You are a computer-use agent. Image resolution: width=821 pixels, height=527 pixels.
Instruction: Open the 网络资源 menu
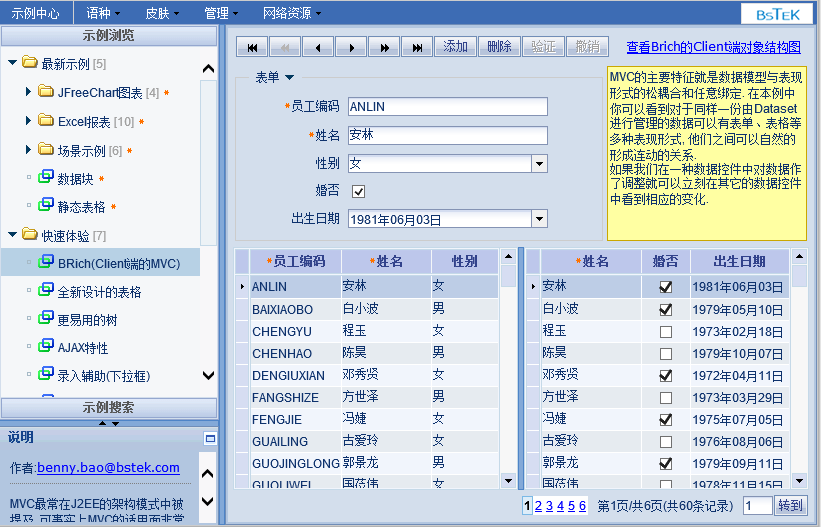[291, 13]
